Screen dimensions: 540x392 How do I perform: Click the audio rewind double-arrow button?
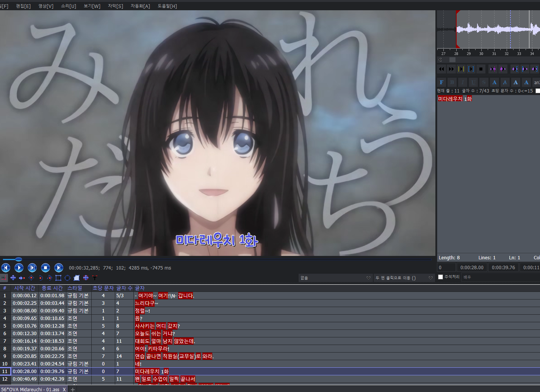[441, 69]
